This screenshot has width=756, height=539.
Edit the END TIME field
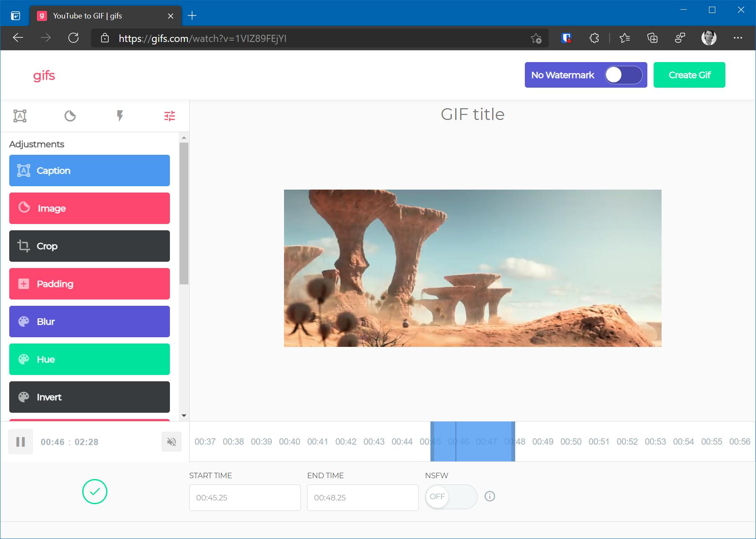point(363,497)
